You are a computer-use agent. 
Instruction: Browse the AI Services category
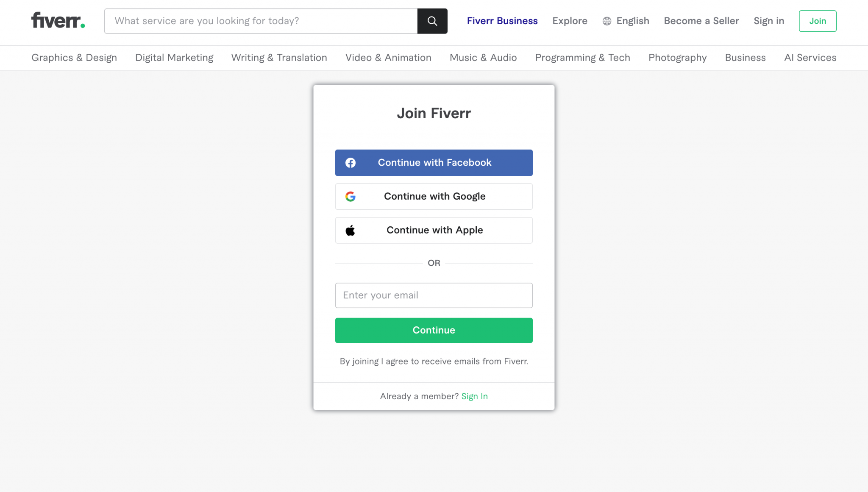[810, 58]
